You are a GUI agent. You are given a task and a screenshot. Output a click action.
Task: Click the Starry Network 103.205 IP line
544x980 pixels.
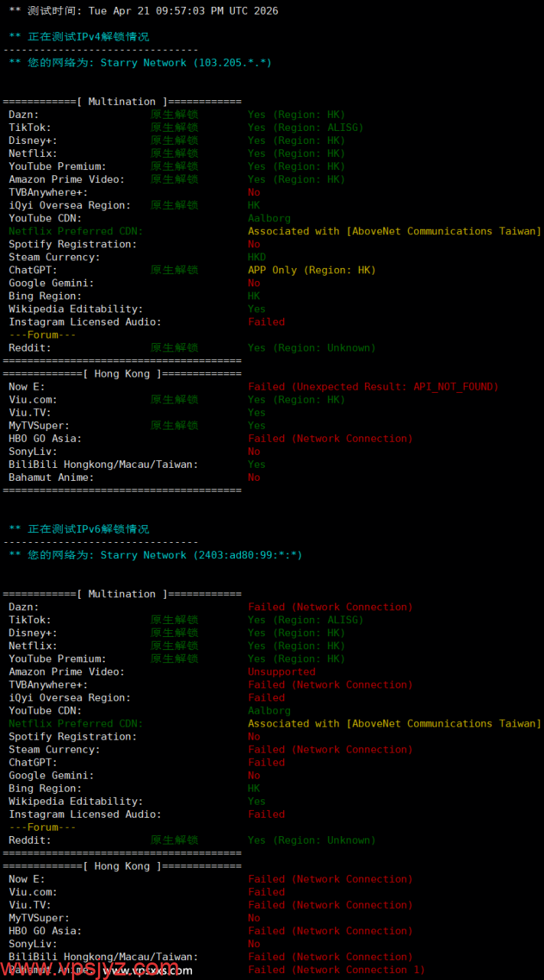140,63
